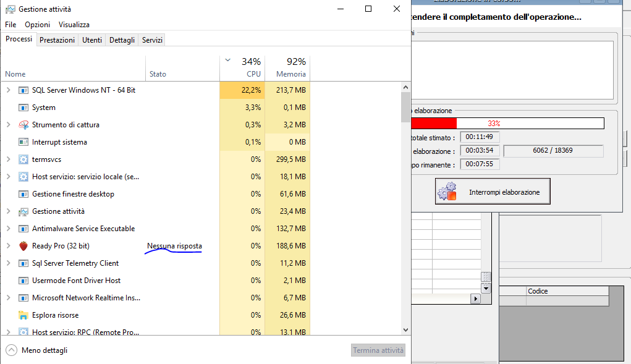
Task: Switch to the Servizi tab
Action: point(152,40)
